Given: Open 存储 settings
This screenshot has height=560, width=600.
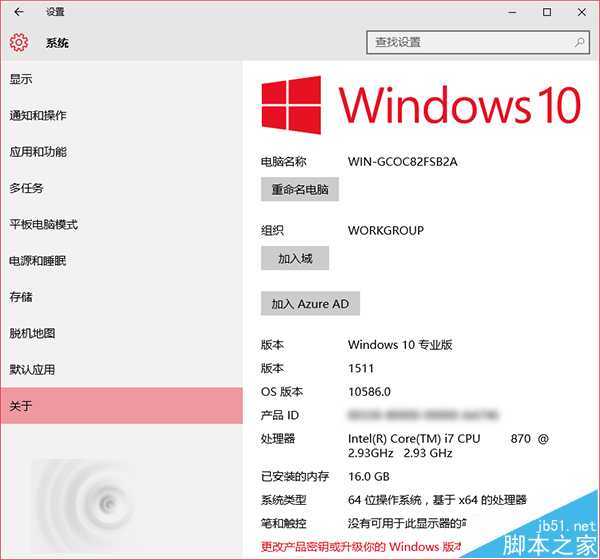Looking at the screenshot, I should 121,297.
